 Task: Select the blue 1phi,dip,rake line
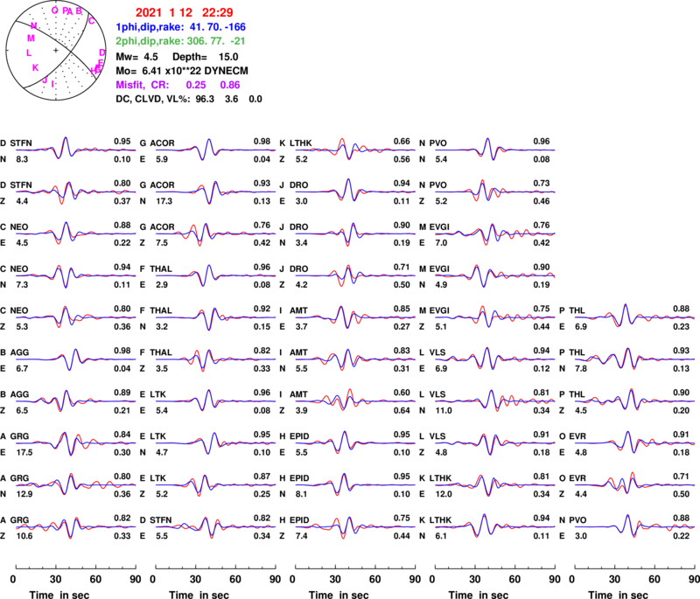pyautogui.click(x=181, y=27)
